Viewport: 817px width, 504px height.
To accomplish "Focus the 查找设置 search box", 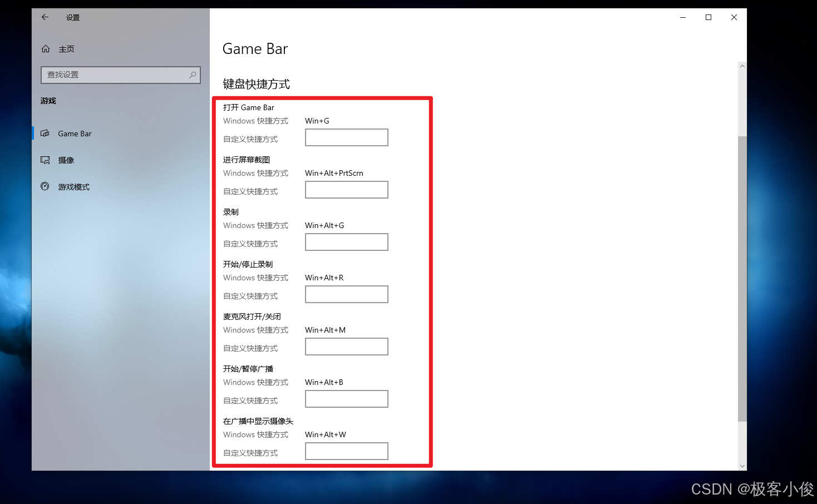I will pyautogui.click(x=121, y=75).
